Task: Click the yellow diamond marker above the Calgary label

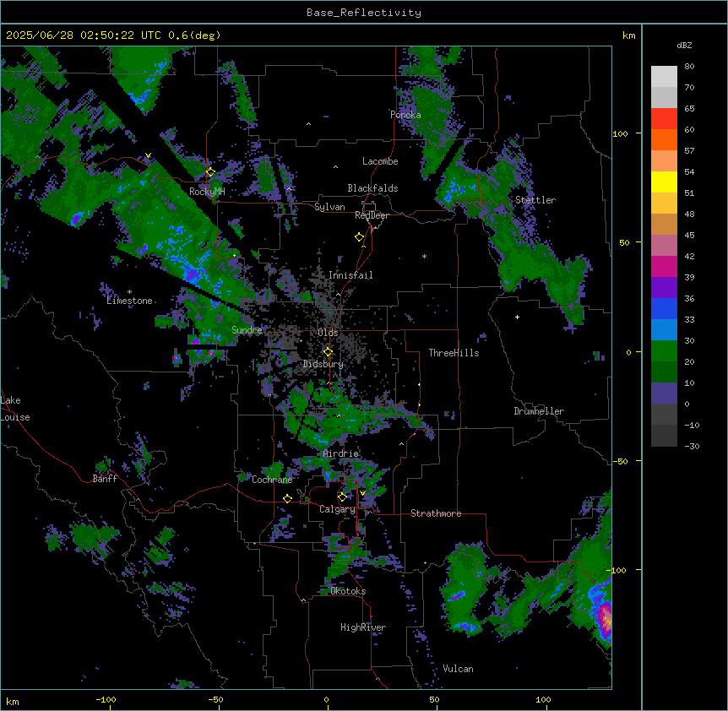Action: pos(342,497)
